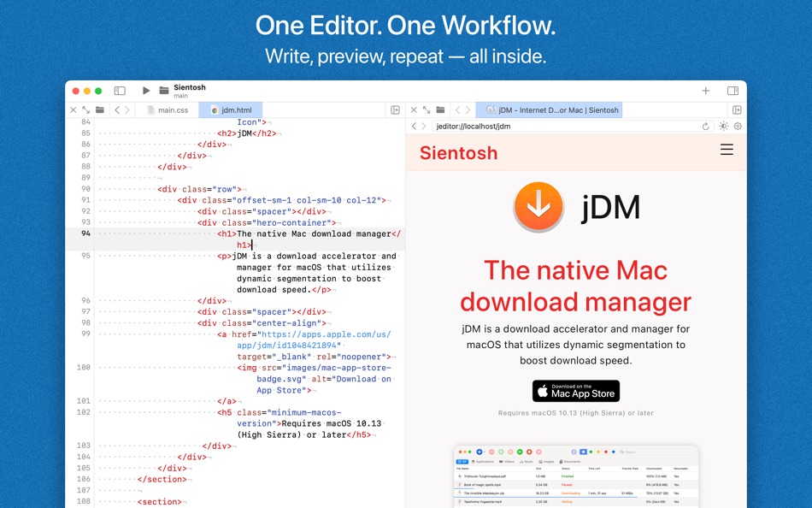Screen dimensions: 812x508
Task: Click the <section> tag on line 108
Action: click(160, 502)
